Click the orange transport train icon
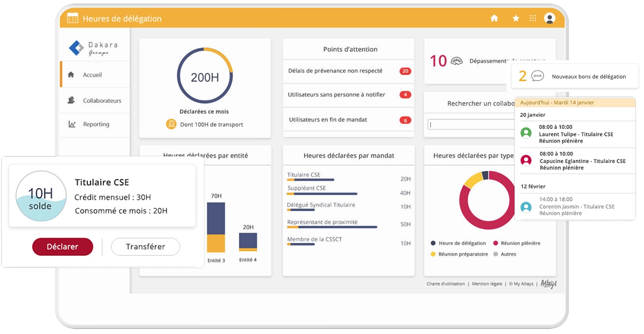 (x=171, y=124)
